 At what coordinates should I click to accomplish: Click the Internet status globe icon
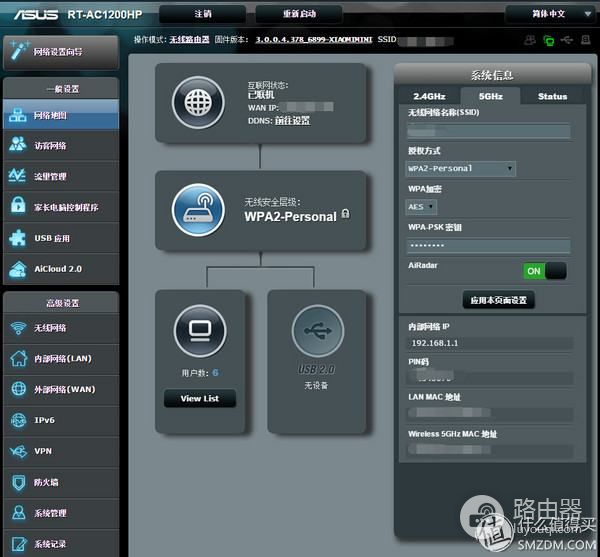[x=198, y=103]
